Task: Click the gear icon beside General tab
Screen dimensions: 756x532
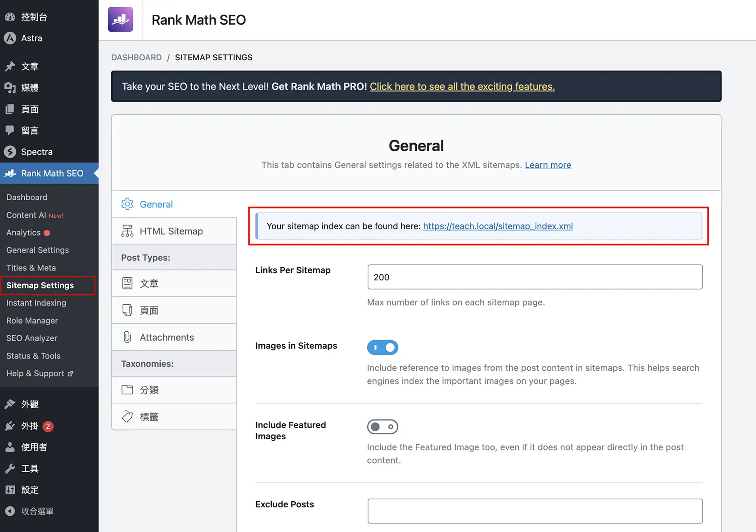Action: pyautogui.click(x=127, y=204)
